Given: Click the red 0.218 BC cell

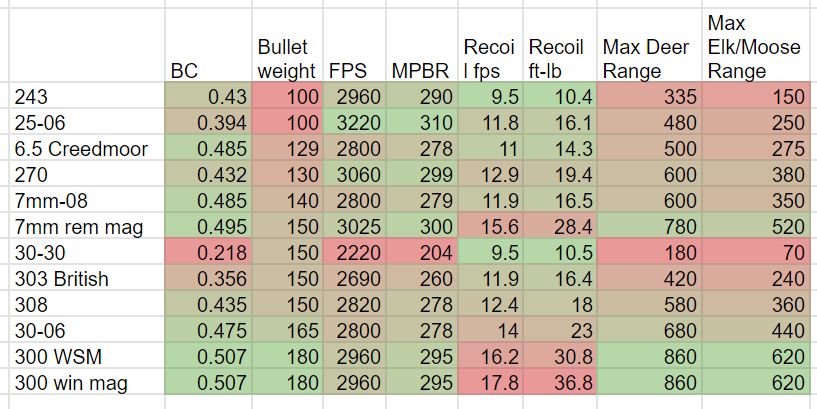Looking at the screenshot, I should (x=208, y=253).
